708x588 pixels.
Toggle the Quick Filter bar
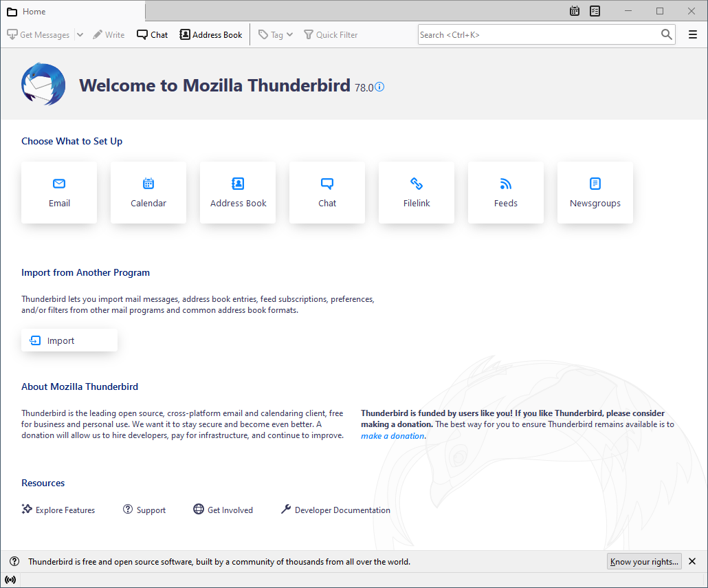tap(330, 34)
